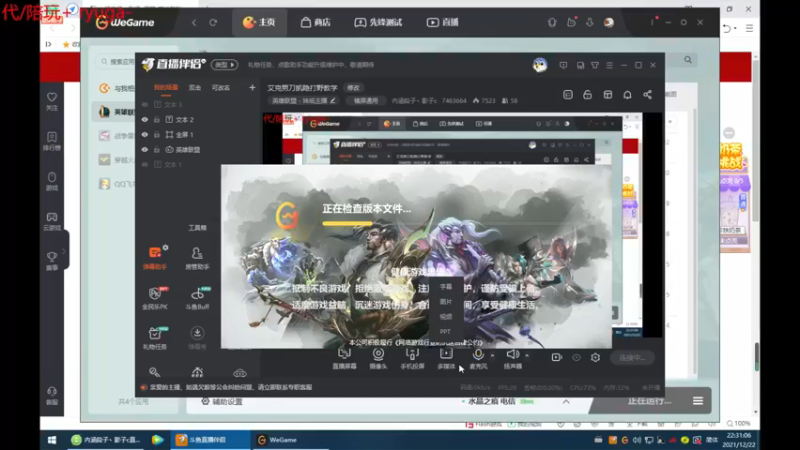
Task: Open WeGame game options hamburger menu
Action: coord(698,401)
